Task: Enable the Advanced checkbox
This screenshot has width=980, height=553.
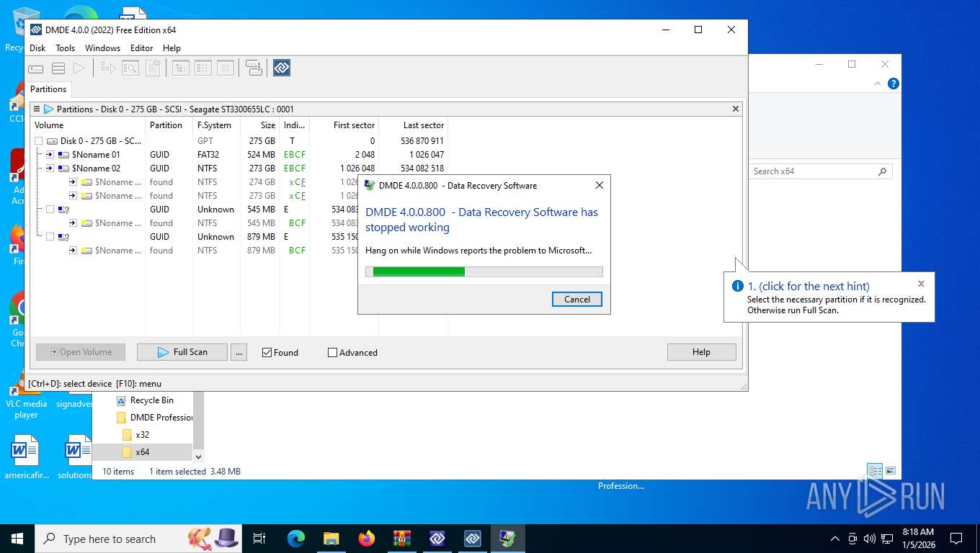Action: (x=332, y=353)
